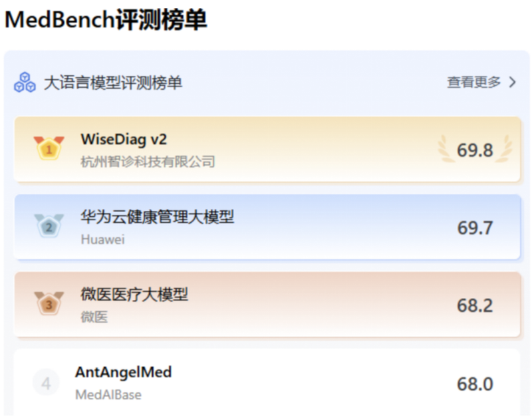This screenshot has width=532, height=417.
Task: Click the 杭州智诊科技有限公司 company name
Action: click(148, 162)
